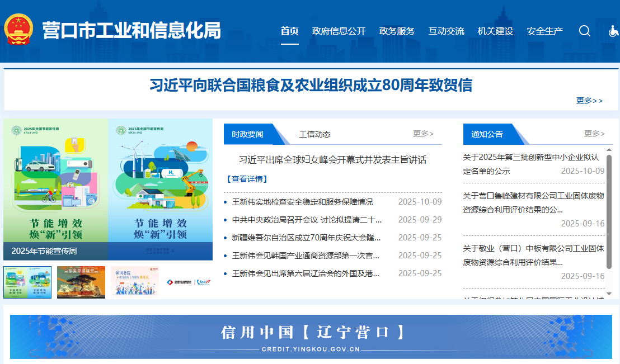Open the 【查看详情】 link
The height and width of the screenshot is (364, 620).
pyautogui.click(x=246, y=179)
